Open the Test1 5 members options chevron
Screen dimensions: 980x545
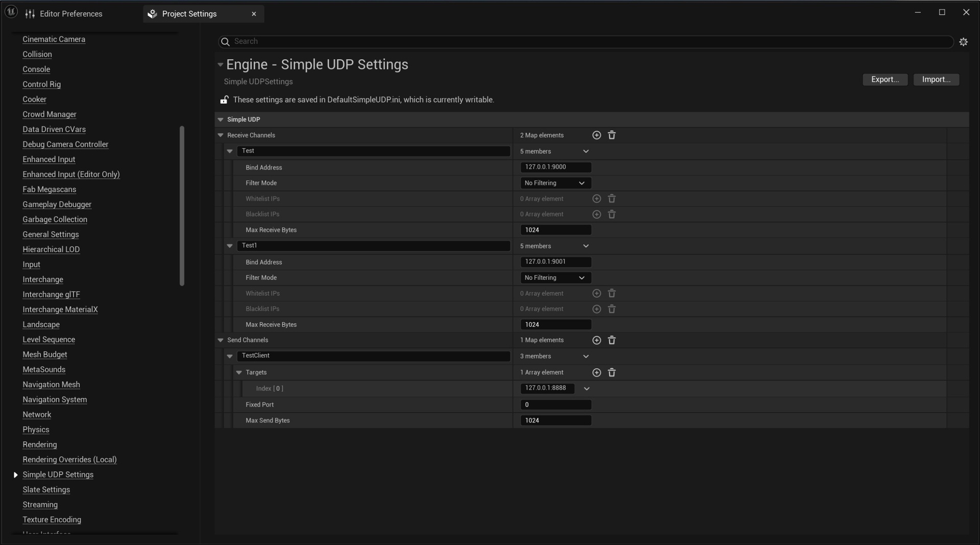click(586, 246)
